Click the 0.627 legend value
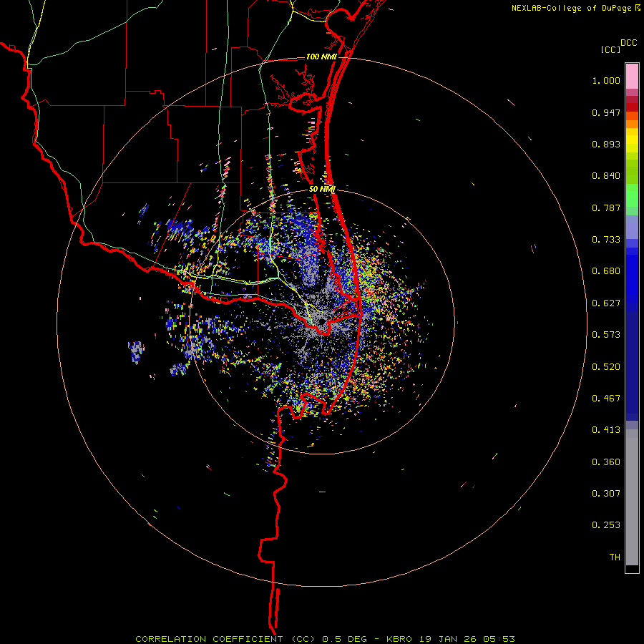 (x=606, y=303)
